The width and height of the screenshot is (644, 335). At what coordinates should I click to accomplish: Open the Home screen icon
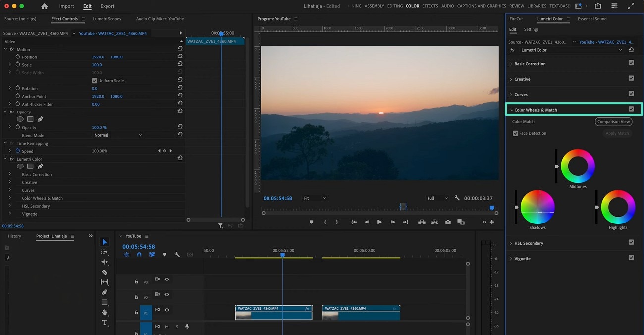45,6
